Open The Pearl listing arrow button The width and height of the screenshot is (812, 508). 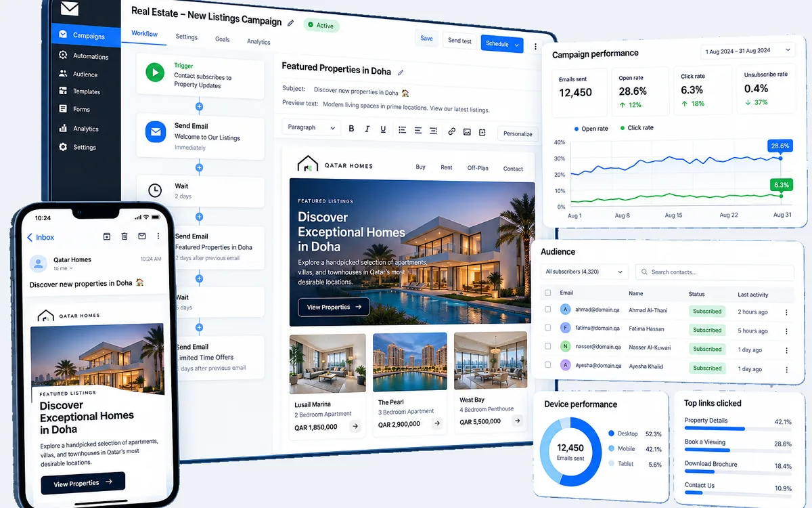click(x=437, y=423)
